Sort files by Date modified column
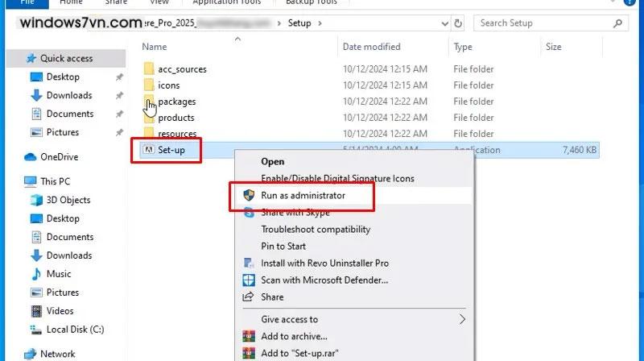The height and width of the screenshot is (361, 644). coord(371,47)
